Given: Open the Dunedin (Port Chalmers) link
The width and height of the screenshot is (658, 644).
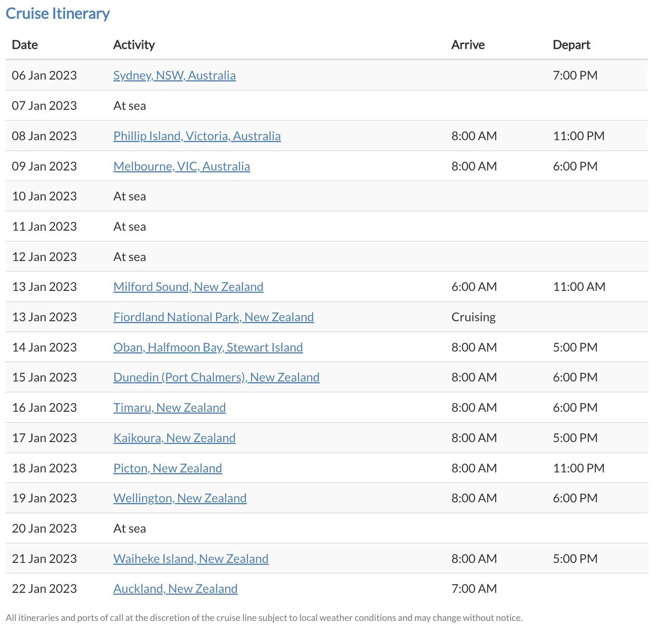Looking at the screenshot, I should (x=216, y=377).
